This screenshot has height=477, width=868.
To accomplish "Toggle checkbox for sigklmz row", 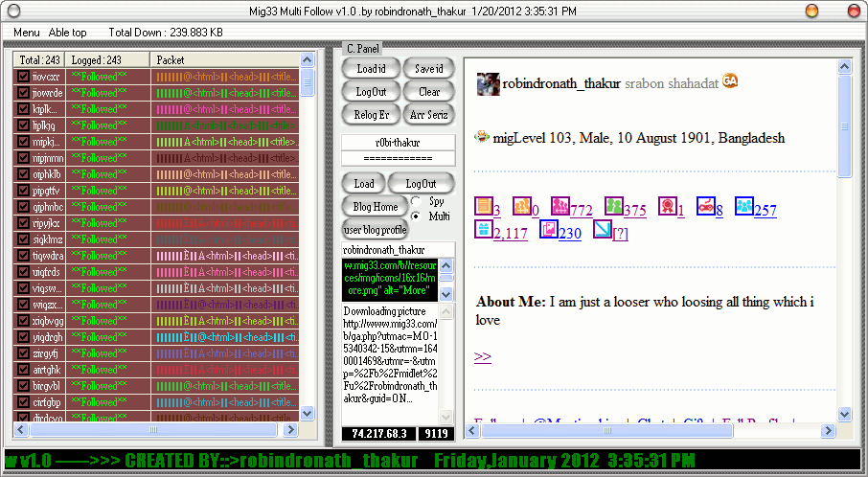I will tap(23, 239).
